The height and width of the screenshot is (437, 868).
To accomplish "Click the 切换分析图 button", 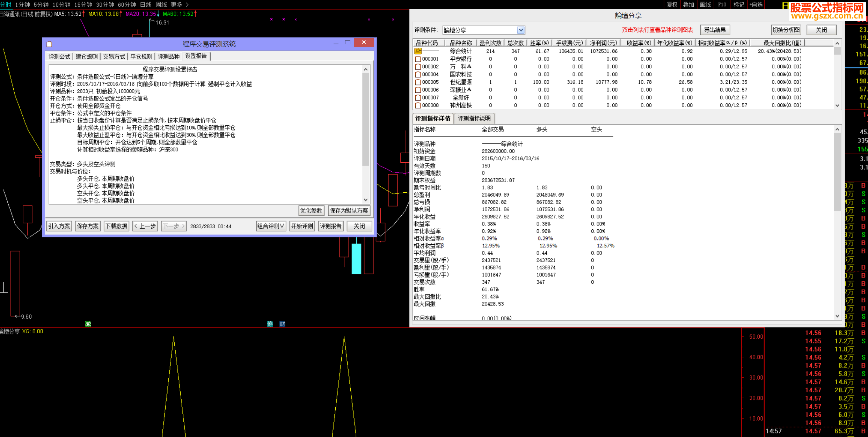I will pos(786,30).
